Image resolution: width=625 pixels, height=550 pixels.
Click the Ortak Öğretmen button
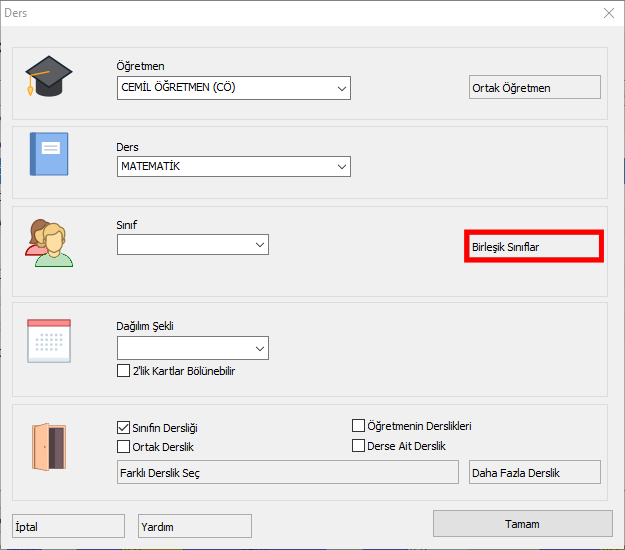[x=535, y=87]
